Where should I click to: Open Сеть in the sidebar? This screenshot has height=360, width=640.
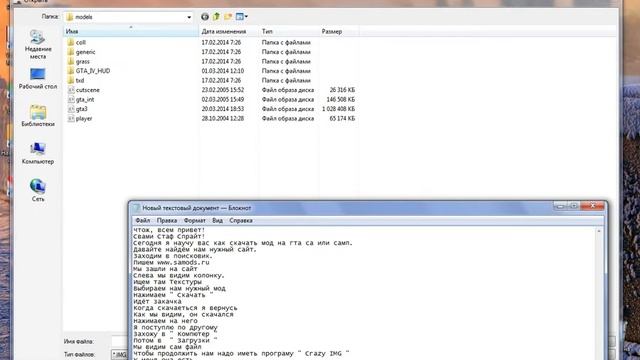(38, 191)
